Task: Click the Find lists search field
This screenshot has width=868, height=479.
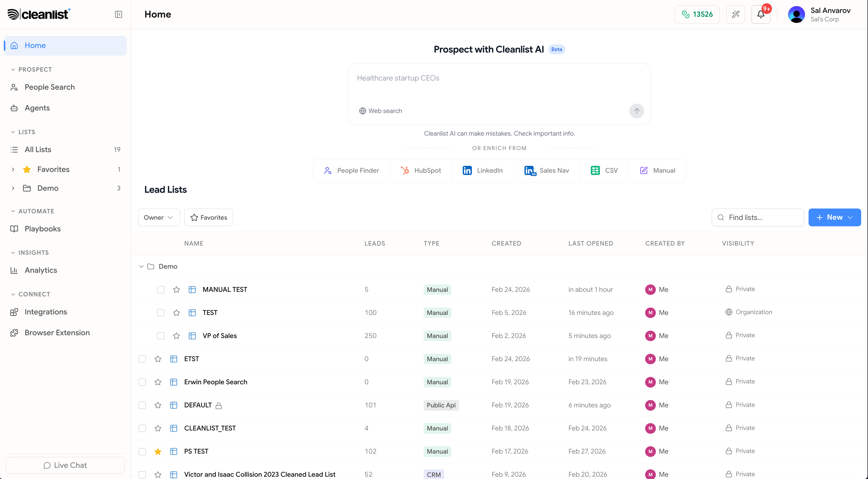Action: [757, 218]
